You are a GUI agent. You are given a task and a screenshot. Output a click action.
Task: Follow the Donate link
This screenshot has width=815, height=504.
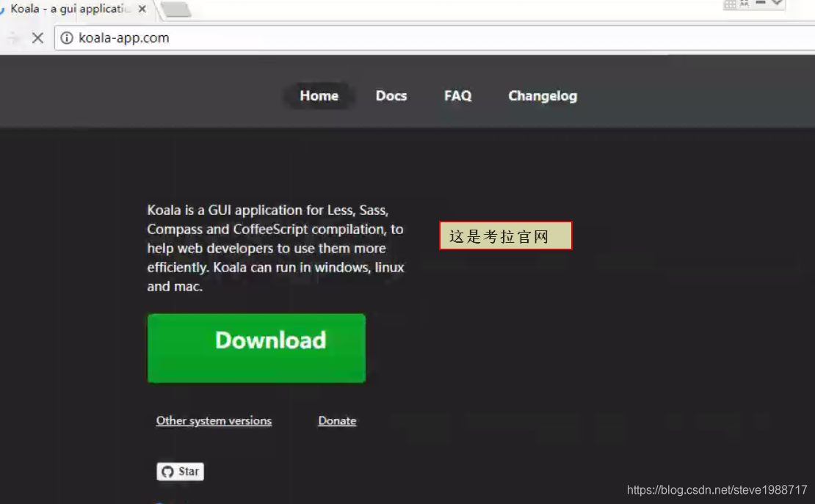(x=337, y=421)
